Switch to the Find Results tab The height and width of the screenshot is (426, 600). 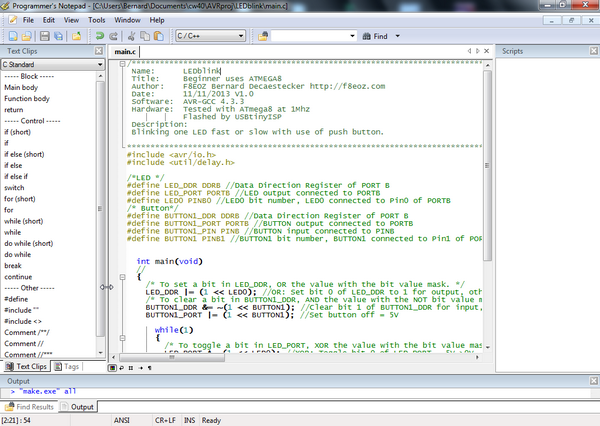click(30, 407)
